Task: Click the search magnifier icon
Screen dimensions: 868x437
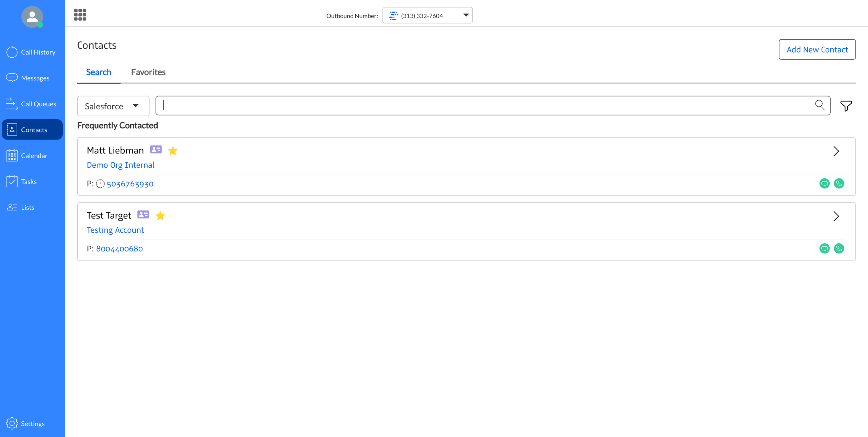Action: (820, 105)
